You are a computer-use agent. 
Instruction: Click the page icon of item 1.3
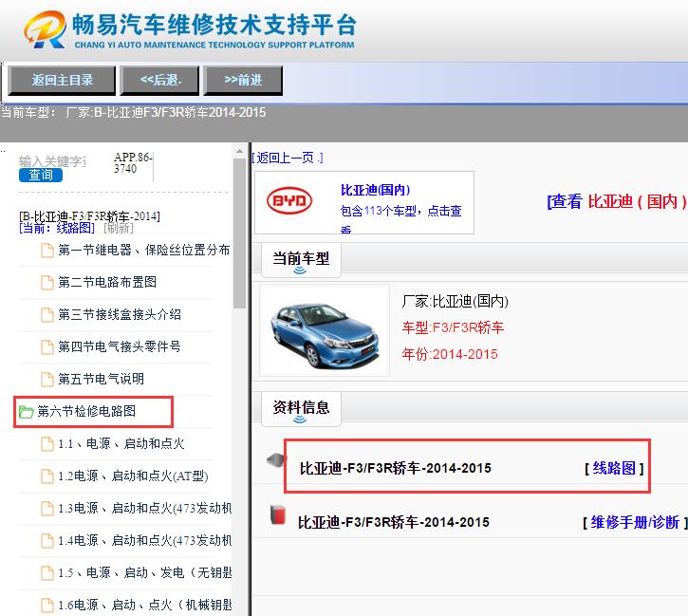(47, 509)
